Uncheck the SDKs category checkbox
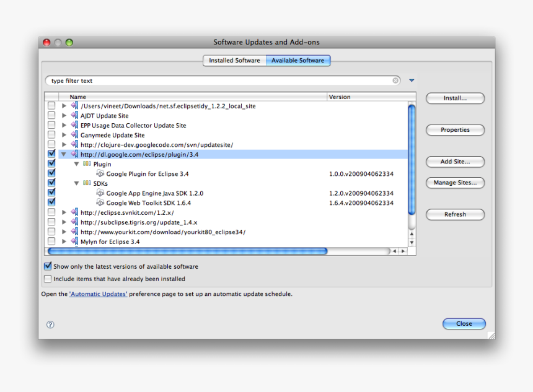Image resolution: width=533 pixels, height=392 pixels. [51, 183]
